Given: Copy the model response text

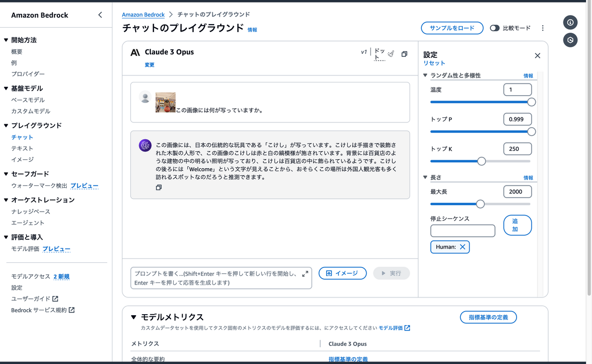Looking at the screenshot, I should tap(158, 187).
